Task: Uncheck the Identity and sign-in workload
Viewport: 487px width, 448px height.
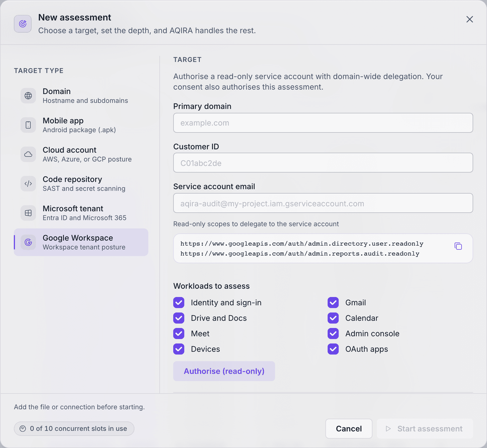Action: (x=179, y=303)
